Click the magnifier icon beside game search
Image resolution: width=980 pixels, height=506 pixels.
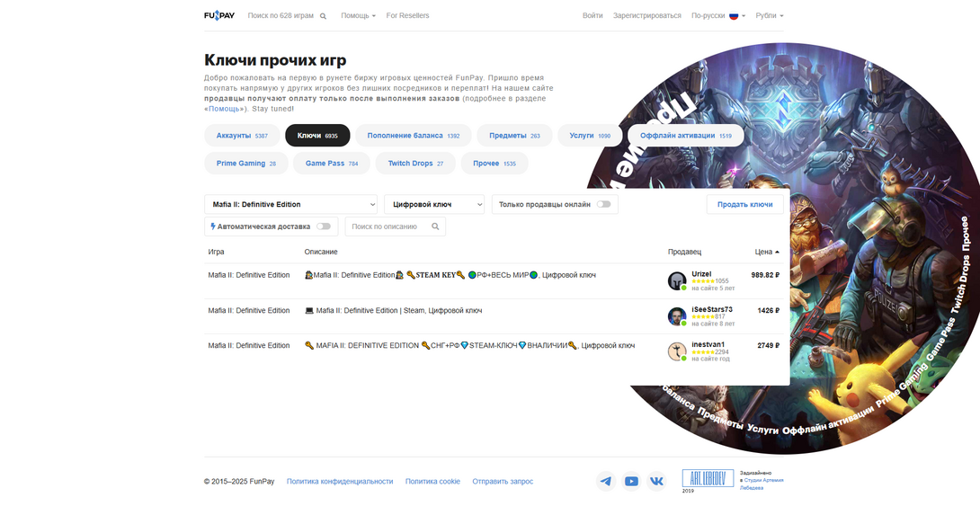(x=323, y=16)
